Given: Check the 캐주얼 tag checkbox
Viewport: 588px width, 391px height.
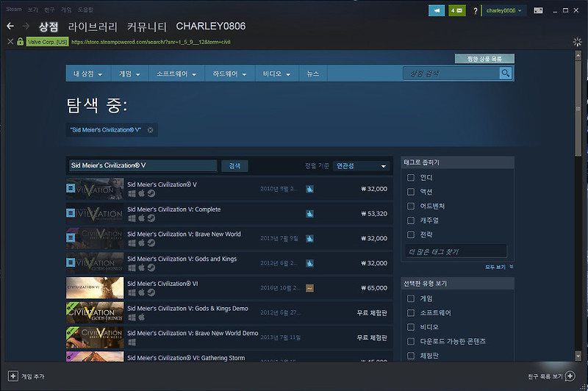Looking at the screenshot, I should click(411, 220).
